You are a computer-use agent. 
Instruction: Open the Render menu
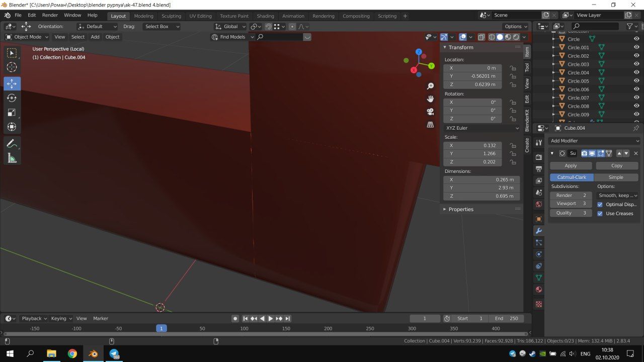(x=50, y=16)
